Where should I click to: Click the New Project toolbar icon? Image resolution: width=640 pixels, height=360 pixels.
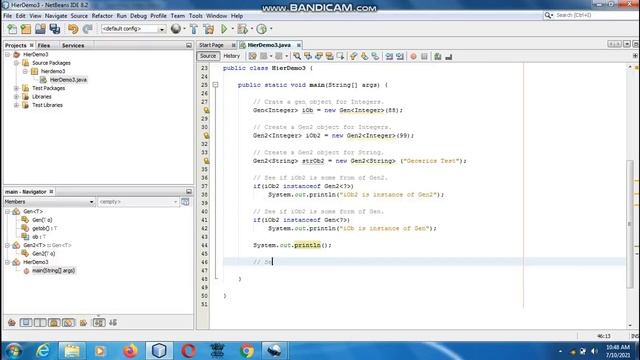[x=26, y=29]
